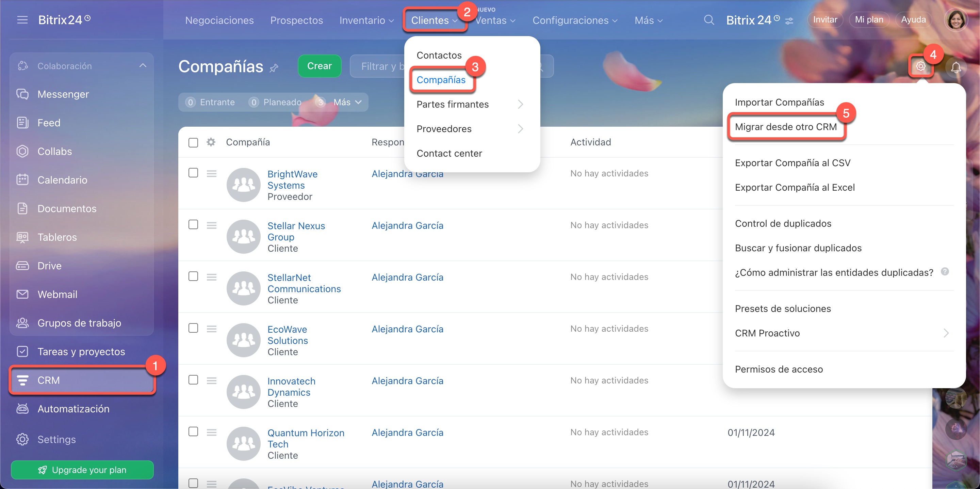Expand the Partes firmantes submenu
Screen dimensions: 980x489
(x=471, y=104)
